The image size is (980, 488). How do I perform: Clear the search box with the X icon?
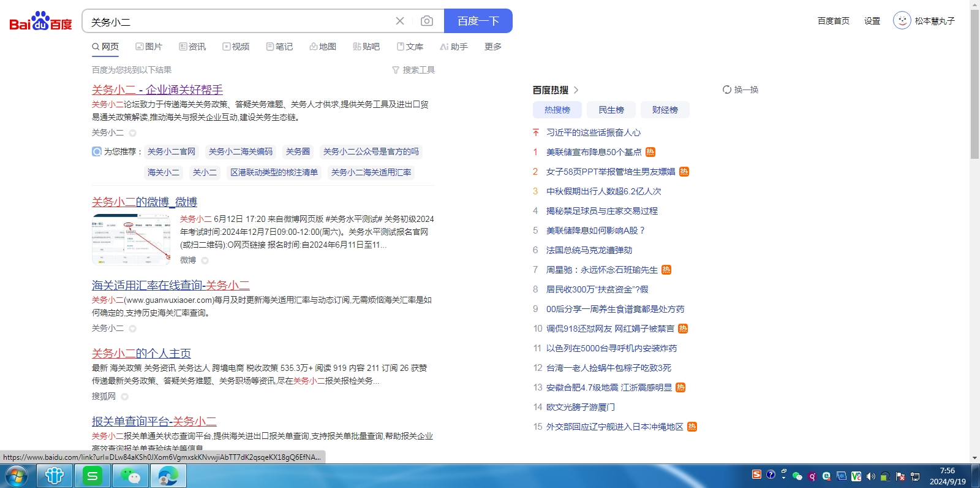pyautogui.click(x=400, y=21)
